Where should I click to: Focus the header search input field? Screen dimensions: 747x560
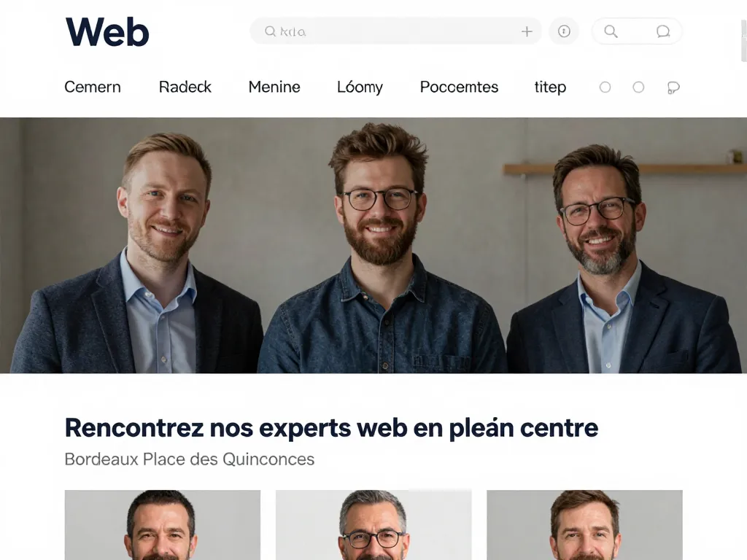click(395, 31)
